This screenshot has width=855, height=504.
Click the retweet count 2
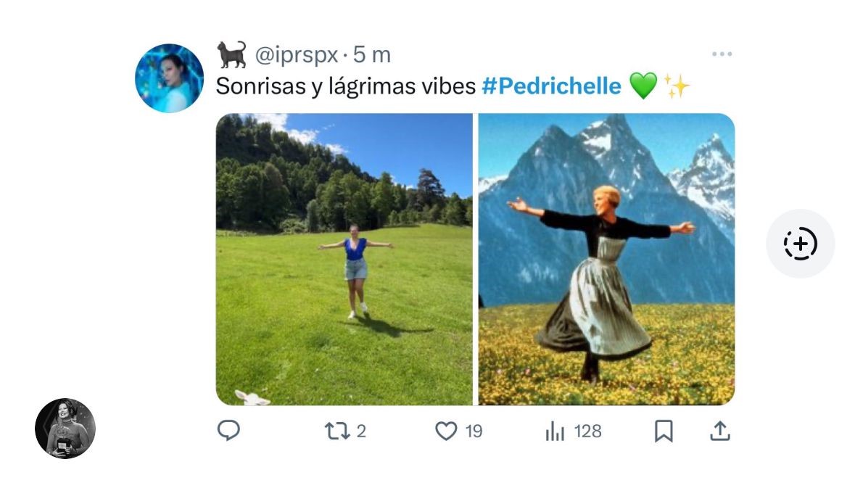click(361, 431)
